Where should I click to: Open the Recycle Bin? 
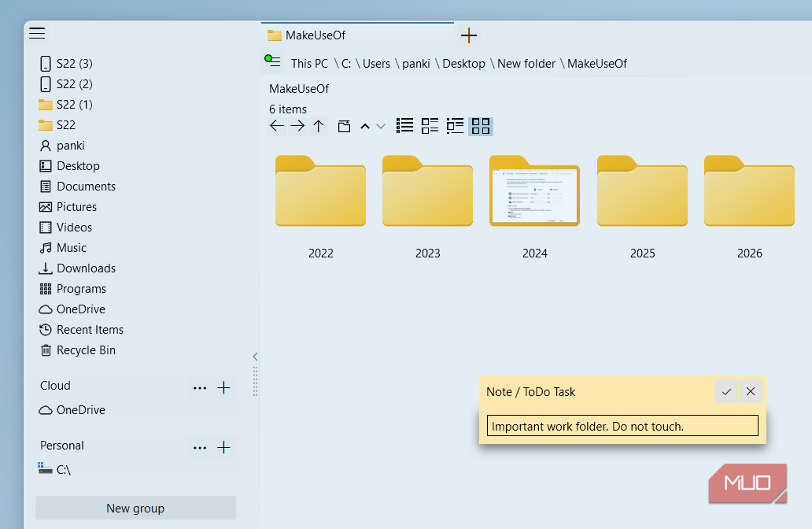point(77,350)
